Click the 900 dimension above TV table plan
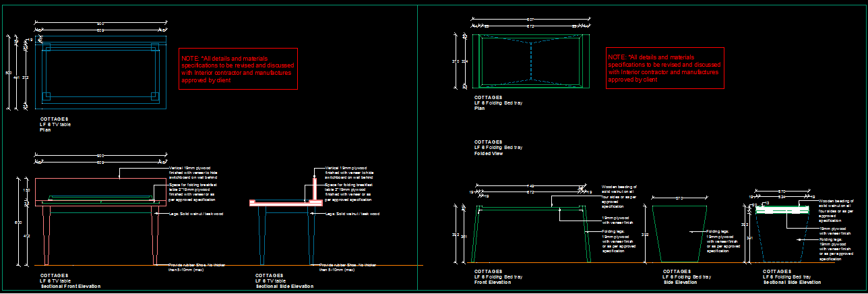868x294 pixels. tap(100, 24)
